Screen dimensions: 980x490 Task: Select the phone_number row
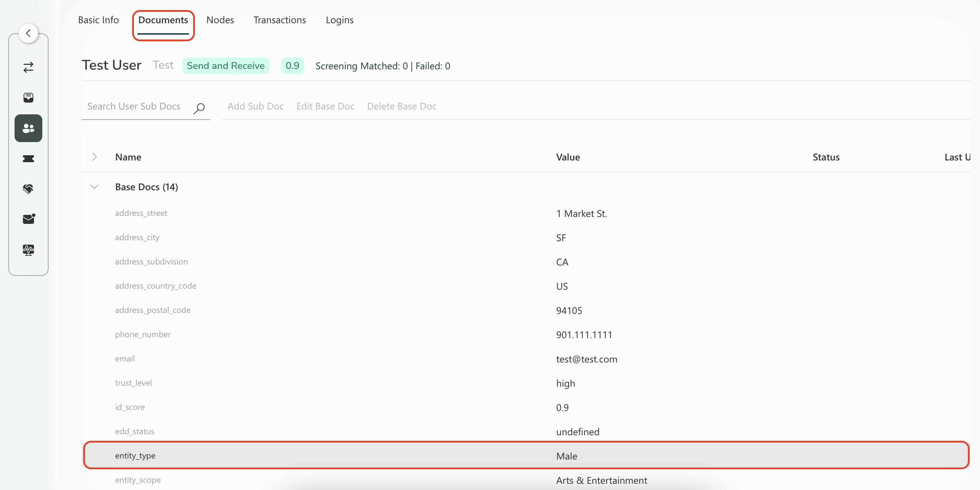[x=526, y=334]
